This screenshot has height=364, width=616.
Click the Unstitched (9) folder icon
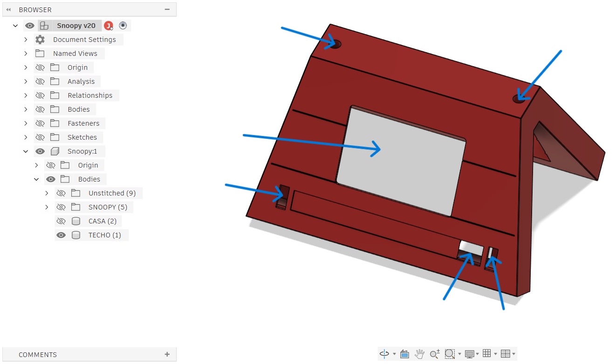point(75,193)
